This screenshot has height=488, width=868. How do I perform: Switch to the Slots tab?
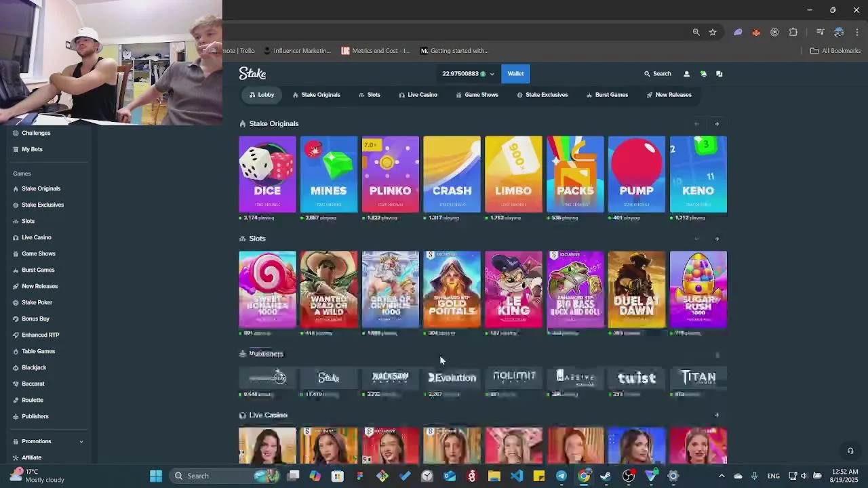point(369,95)
